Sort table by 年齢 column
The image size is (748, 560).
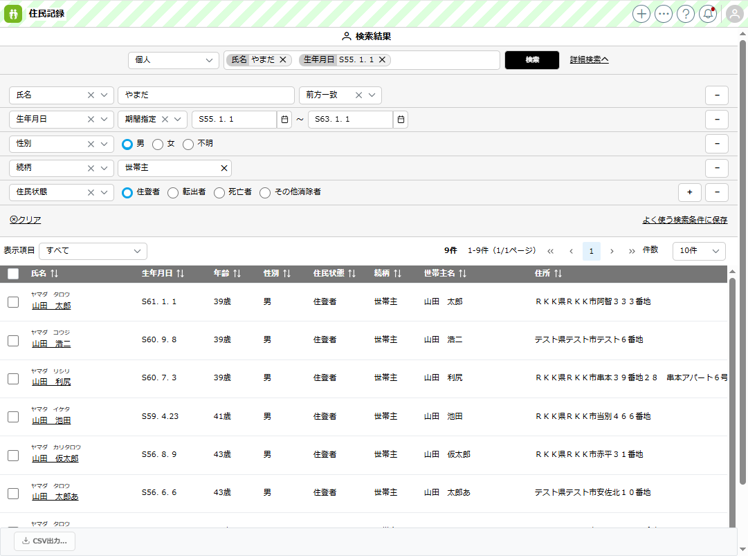click(237, 273)
